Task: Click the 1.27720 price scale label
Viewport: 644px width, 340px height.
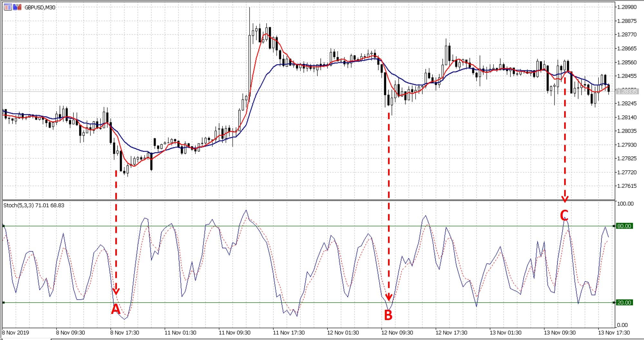Action: 627,172
